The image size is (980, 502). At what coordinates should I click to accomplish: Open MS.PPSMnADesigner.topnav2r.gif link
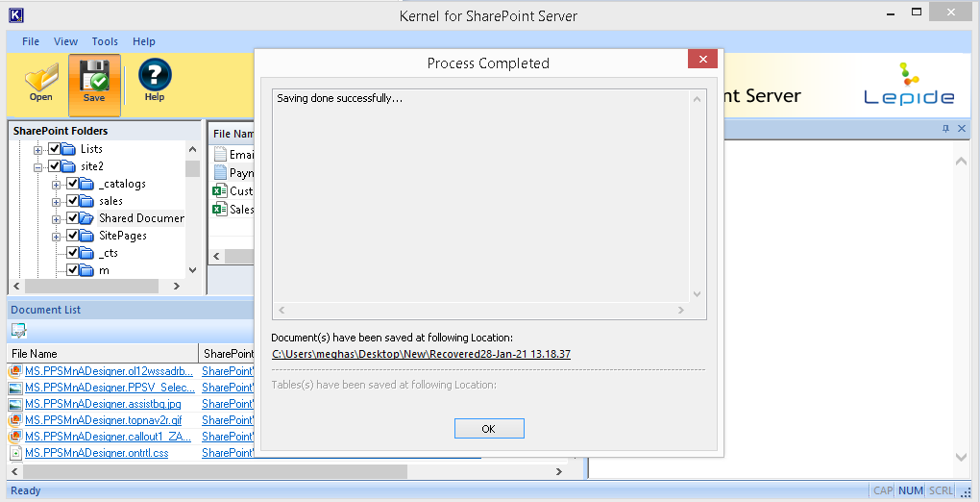click(104, 420)
